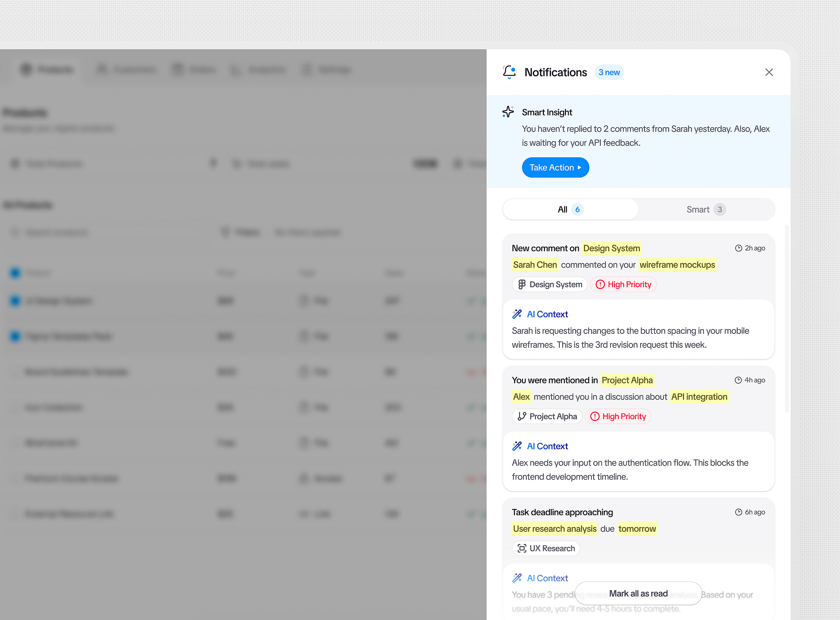Click the Project Alpha branch icon
Screen dimensions: 840x620
(x=521, y=416)
